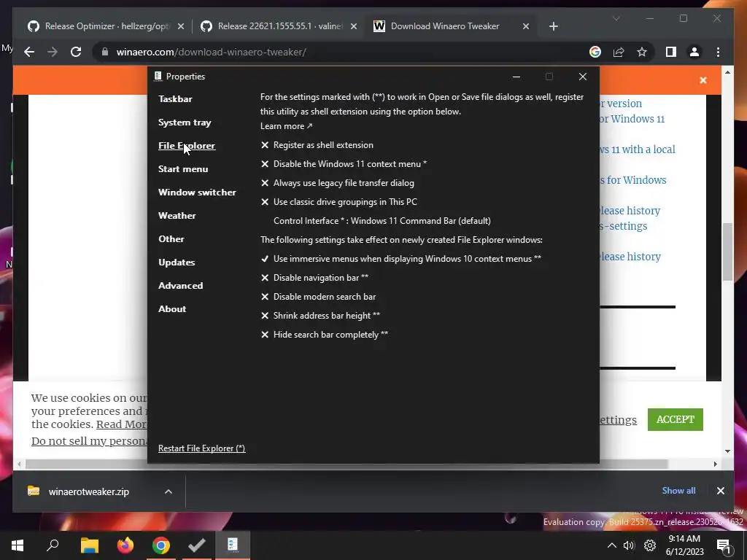The width and height of the screenshot is (747, 560).
Task: Select Advanced section
Action: [181, 286]
